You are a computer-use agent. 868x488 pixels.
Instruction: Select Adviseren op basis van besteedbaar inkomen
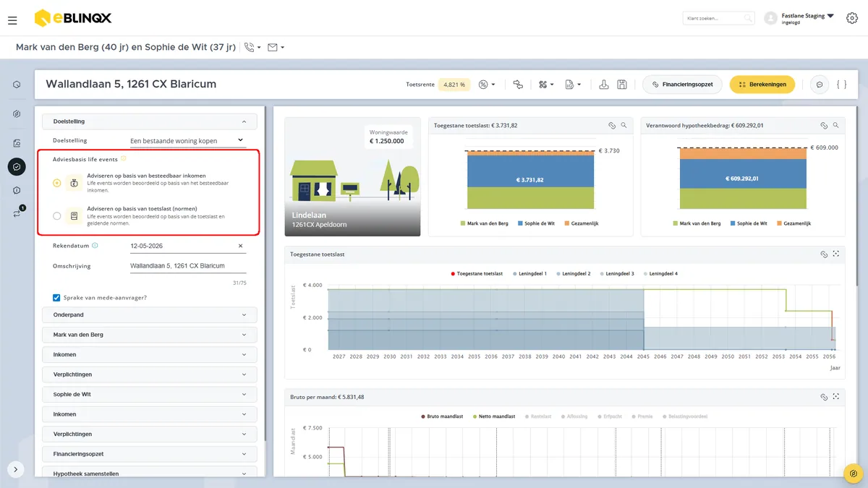57,184
